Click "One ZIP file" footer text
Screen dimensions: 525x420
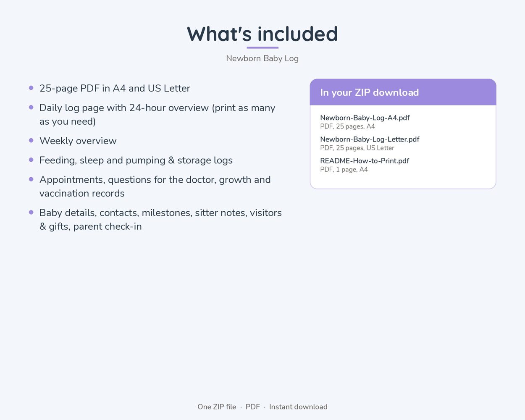(217, 407)
